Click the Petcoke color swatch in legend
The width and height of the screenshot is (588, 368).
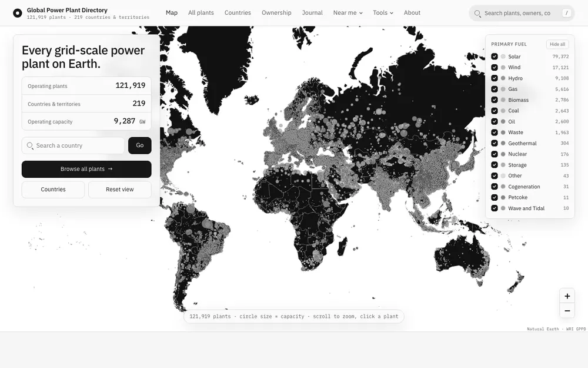point(503,197)
